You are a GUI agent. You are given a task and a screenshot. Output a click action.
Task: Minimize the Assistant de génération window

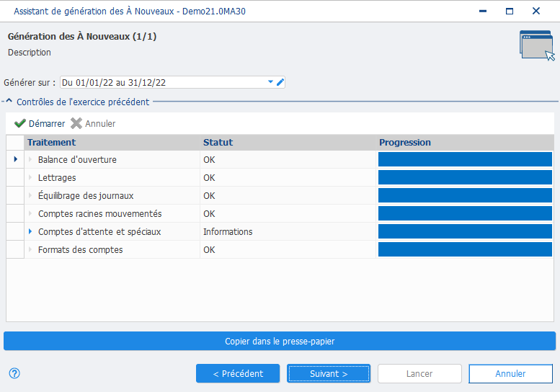coord(483,11)
